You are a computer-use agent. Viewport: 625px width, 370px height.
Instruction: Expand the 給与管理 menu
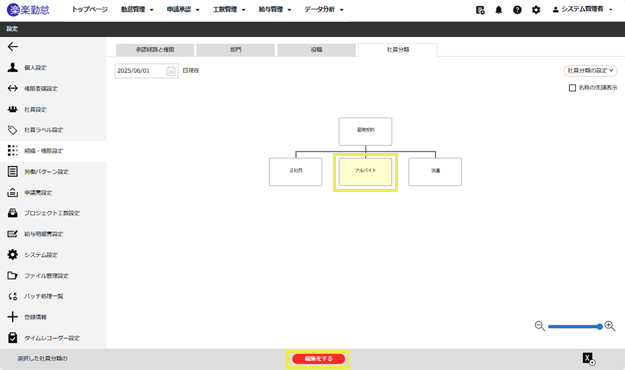click(x=275, y=10)
